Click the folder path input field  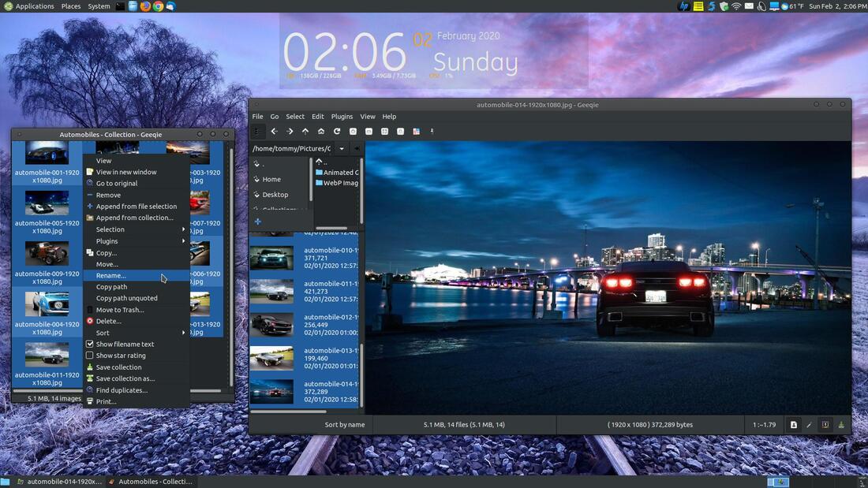pos(292,149)
